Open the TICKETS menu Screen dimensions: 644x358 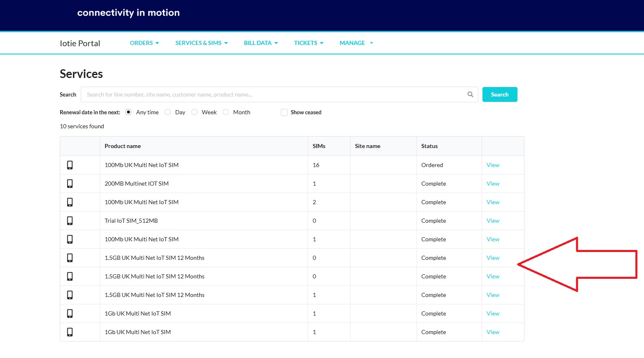[309, 43]
